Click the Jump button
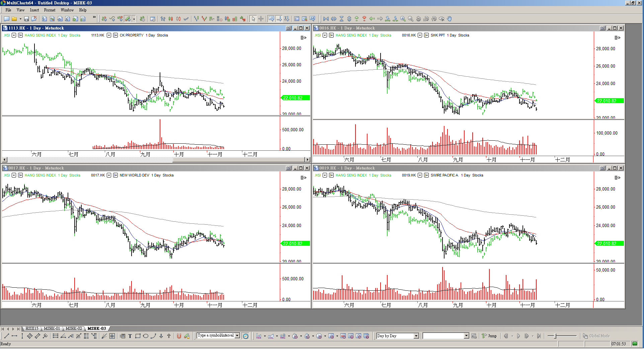Viewport: 644px width, 354px height. [x=489, y=336]
